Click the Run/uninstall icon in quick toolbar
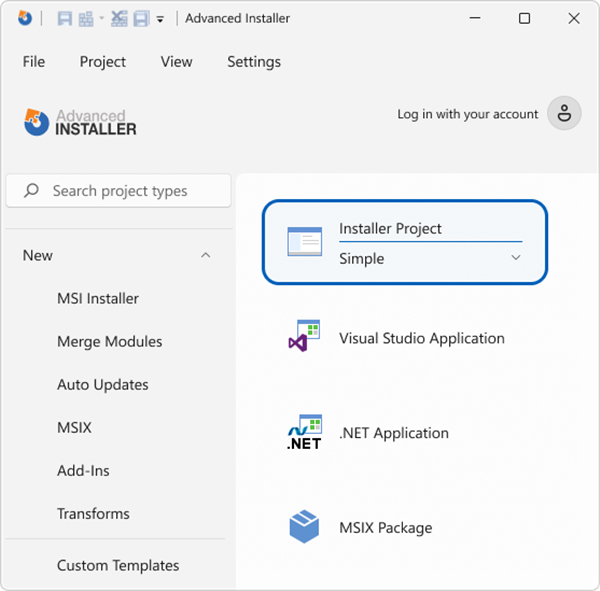This screenshot has height=591, width=600. [119, 18]
